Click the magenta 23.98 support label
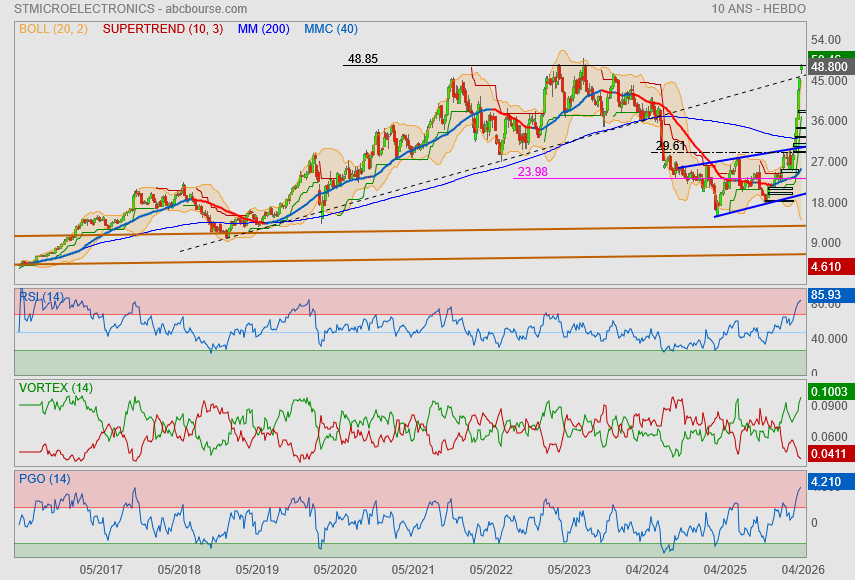Screen dimensions: 855x580 [x=533, y=172]
